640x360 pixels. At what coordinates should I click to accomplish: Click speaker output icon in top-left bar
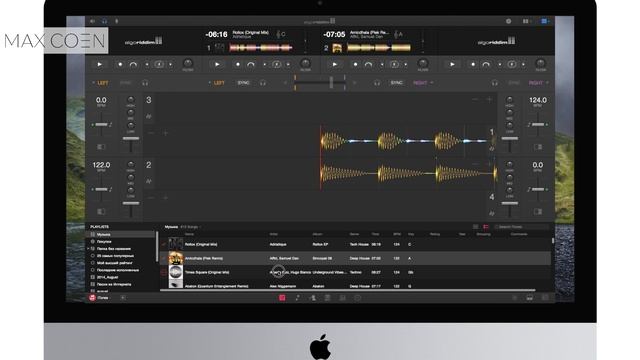point(92,21)
